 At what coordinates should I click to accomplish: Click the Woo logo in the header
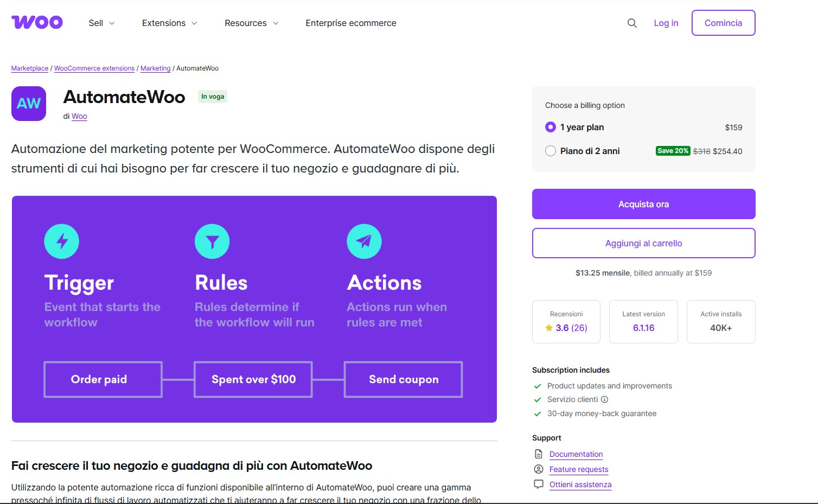pyautogui.click(x=37, y=22)
